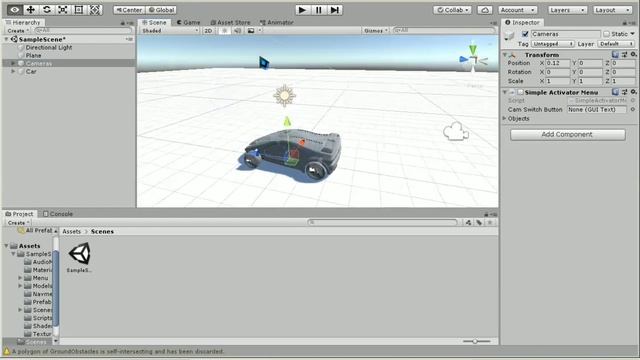Open the Animator tab

277,22
